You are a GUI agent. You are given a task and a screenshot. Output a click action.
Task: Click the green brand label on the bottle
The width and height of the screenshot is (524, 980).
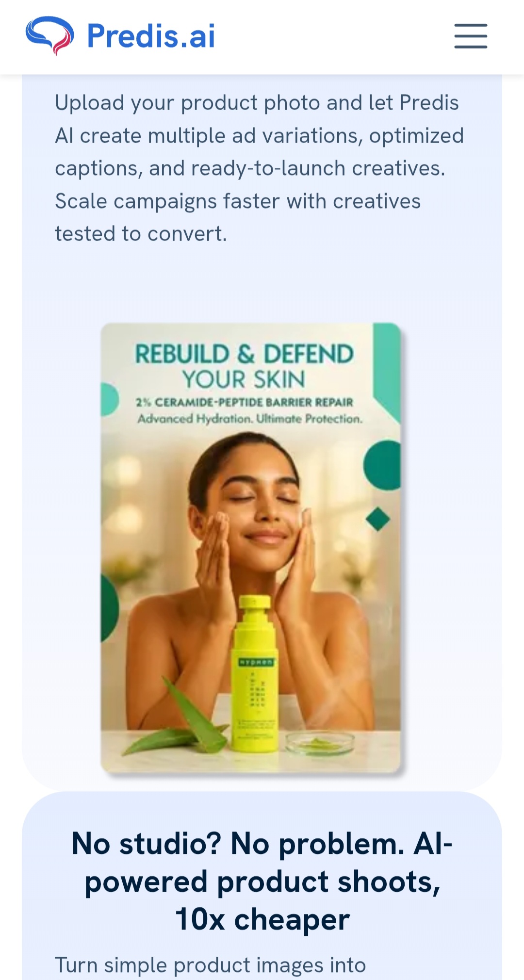256,662
